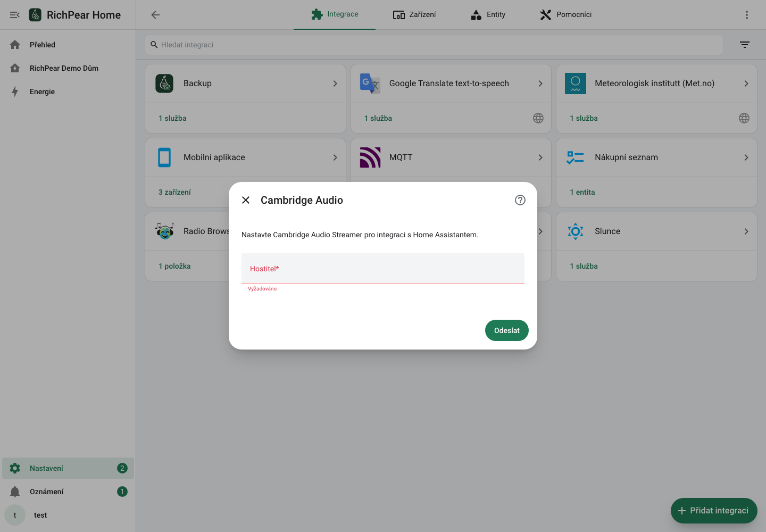Open the 1 entita link
This screenshot has width=766, height=532.
click(x=582, y=192)
